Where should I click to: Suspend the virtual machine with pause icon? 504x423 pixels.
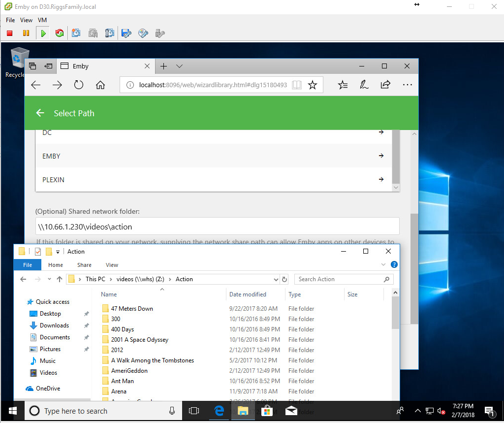26,33
